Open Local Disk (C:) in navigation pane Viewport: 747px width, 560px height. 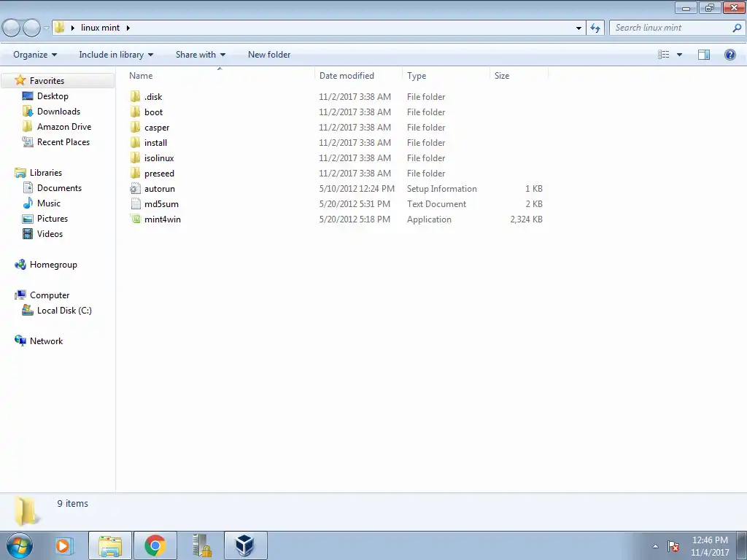coord(64,311)
